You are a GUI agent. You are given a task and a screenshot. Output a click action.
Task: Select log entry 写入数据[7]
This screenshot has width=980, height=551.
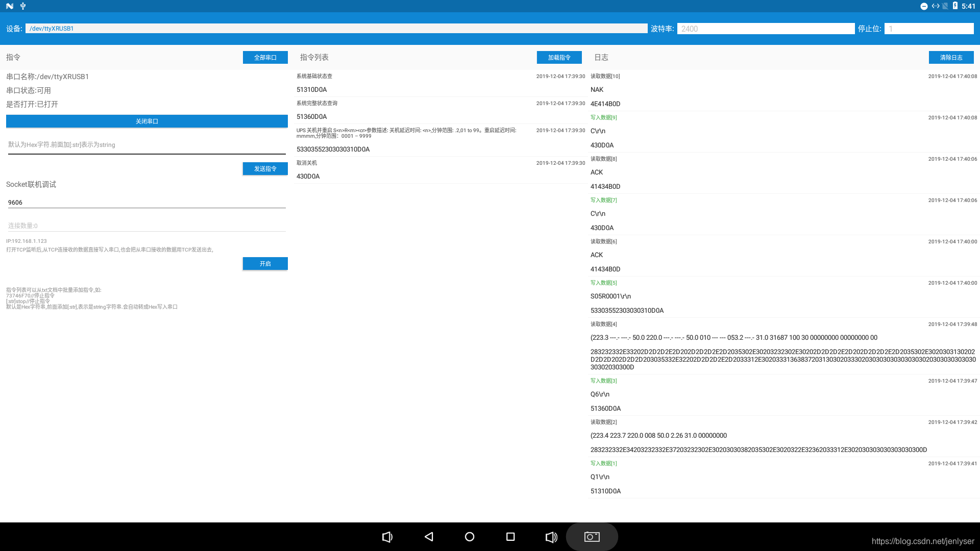(784, 214)
